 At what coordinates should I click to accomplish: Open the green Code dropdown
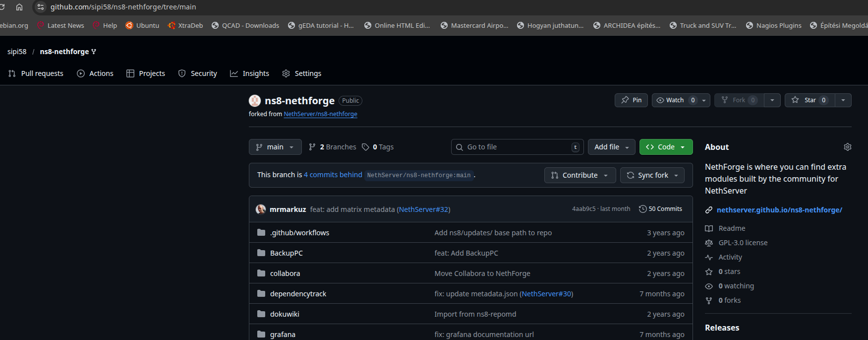(666, 147)
